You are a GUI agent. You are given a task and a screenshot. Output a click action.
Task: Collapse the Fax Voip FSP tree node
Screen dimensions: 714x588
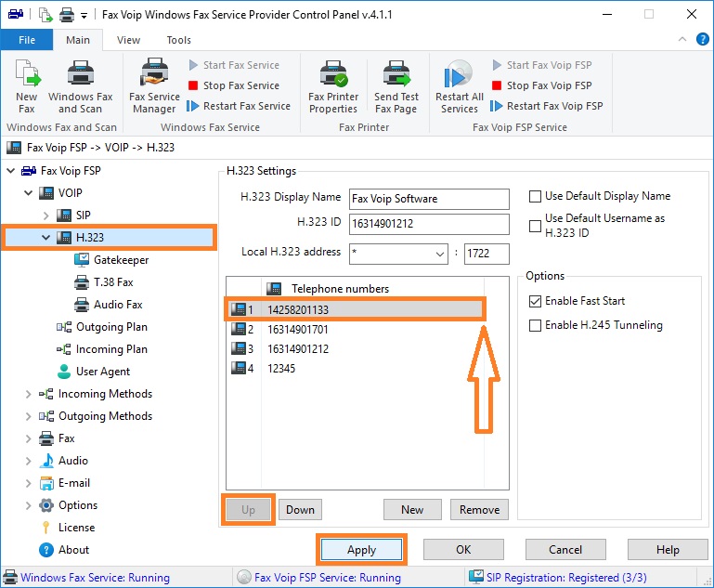(x=10, y=171)
